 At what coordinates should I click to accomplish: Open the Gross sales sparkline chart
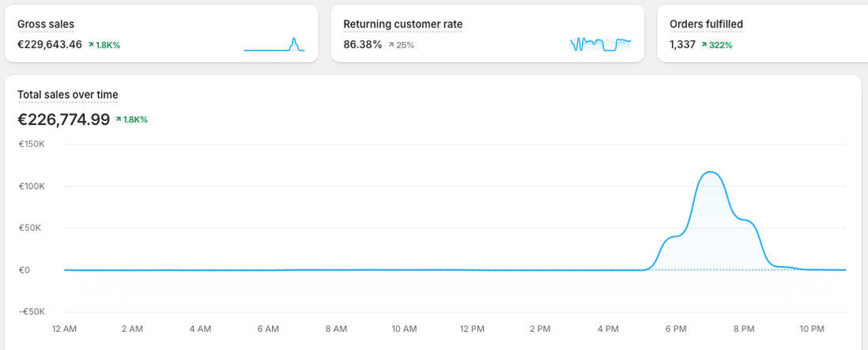click(x=274, y=45)
